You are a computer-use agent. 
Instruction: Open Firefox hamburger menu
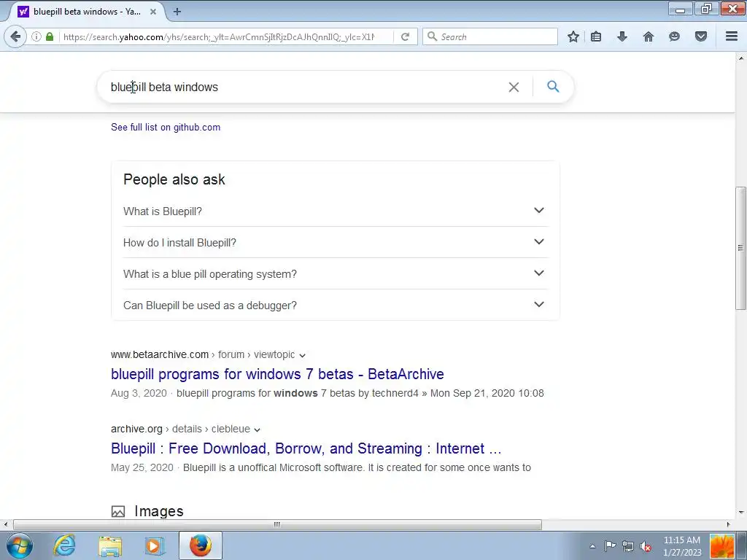pyautogui.click(x=731, y=36)
